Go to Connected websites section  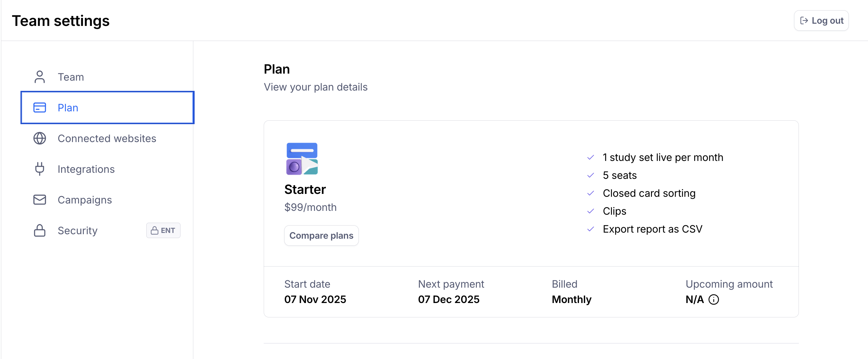107,139
